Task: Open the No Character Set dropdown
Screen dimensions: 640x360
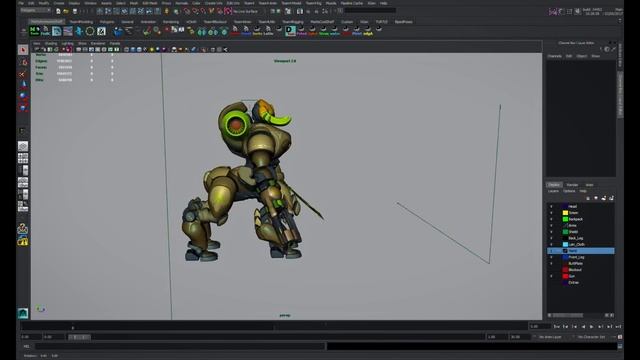Action: (x=591, y=337)
